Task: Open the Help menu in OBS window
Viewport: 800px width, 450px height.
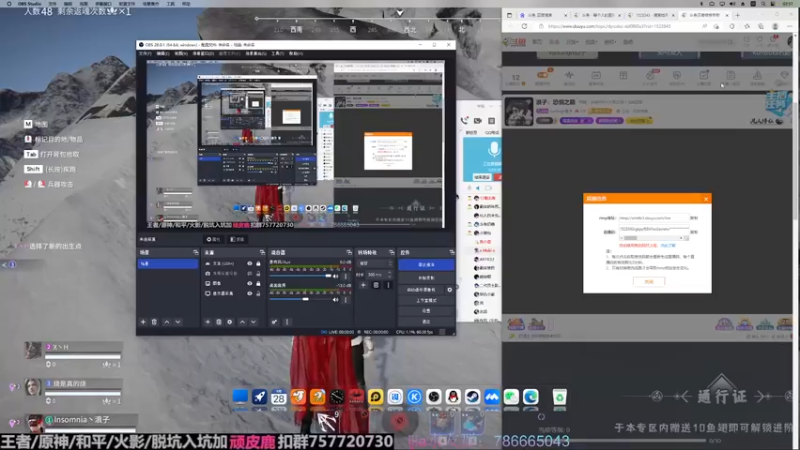Action: coord(296,53)
